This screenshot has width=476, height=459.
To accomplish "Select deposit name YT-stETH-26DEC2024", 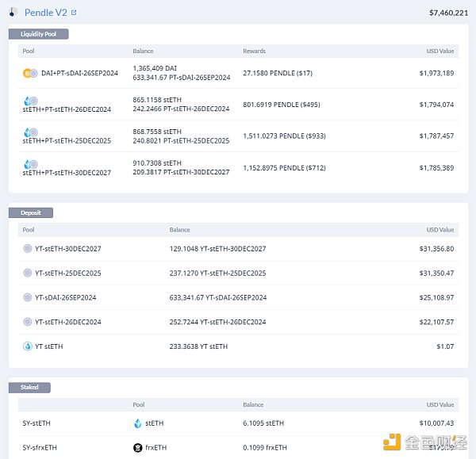I will pos(68,322).
